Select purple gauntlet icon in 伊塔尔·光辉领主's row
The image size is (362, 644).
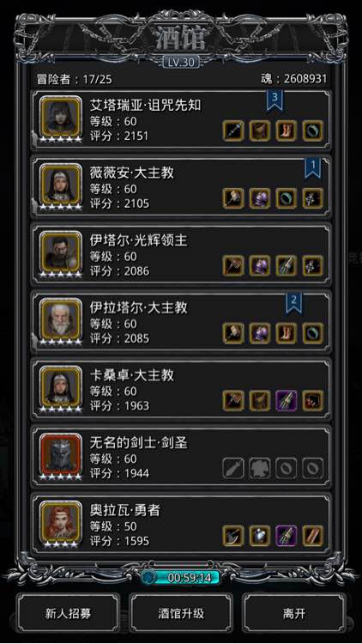(260, 265)
